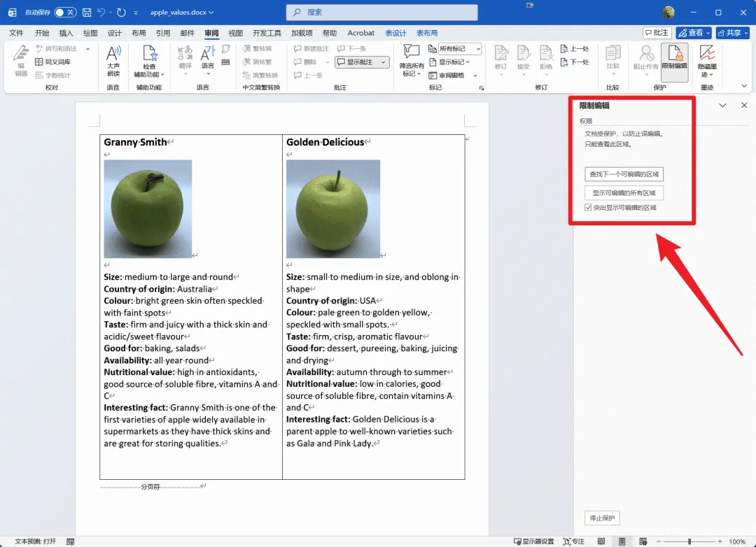756x547 pixels.
Task: Click the Focus (专注) mode status bar icon
Action: [x=574, y=541]
